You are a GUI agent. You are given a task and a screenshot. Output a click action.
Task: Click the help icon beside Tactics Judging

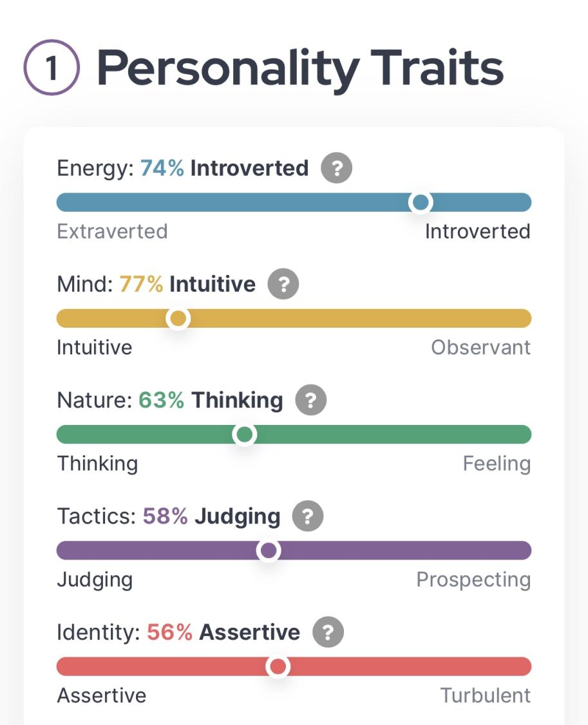tap(308, 516)
